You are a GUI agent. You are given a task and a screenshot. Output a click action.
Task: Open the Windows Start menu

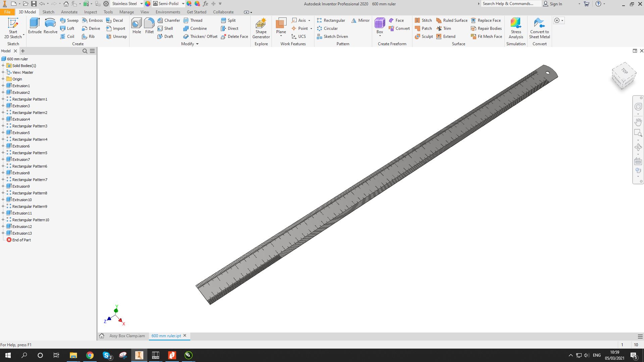tap(8, 355)
